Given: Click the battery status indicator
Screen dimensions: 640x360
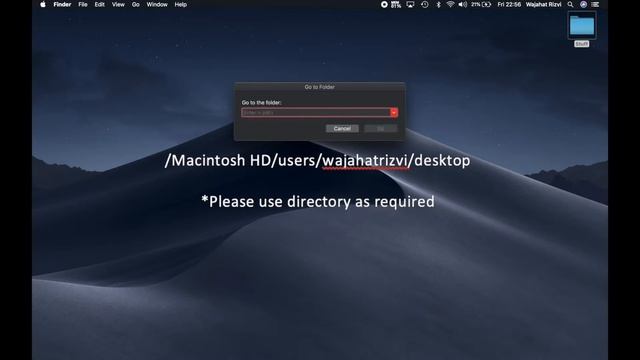Looking at the screenshot, I should pos(481,4).
